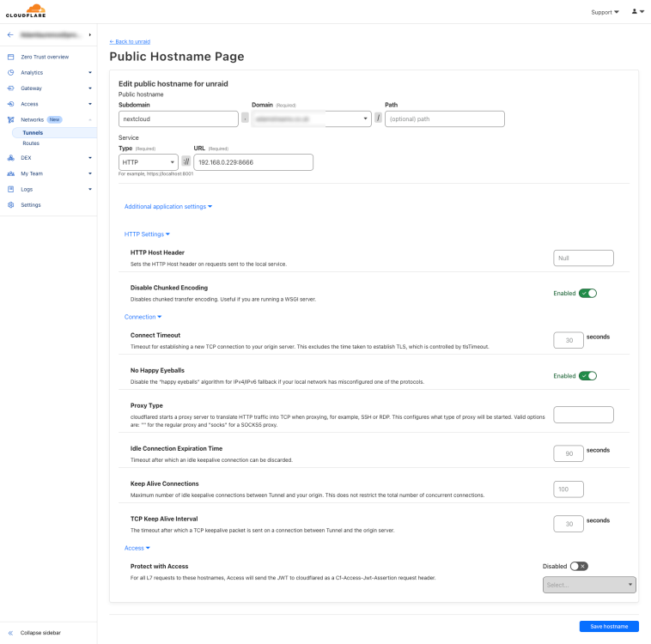Image resolution: width=651 pixels, height=644 pixels.
Task: Click the Cloudflare logo
Action: coord(26,11)
